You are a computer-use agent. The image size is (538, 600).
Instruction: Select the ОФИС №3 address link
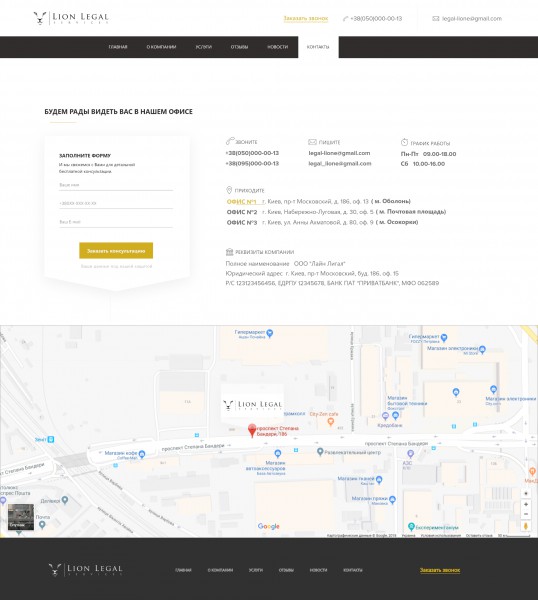pyautogui.click(x=242, y=222)
